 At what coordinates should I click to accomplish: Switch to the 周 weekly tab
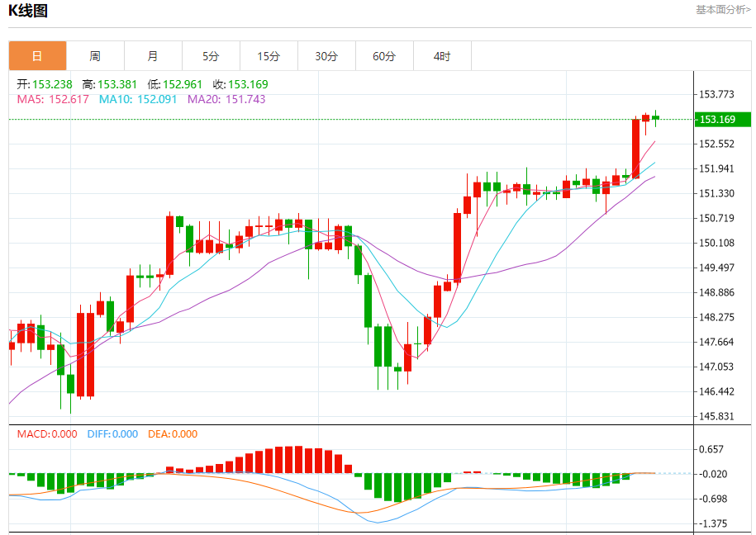point(96,56)
